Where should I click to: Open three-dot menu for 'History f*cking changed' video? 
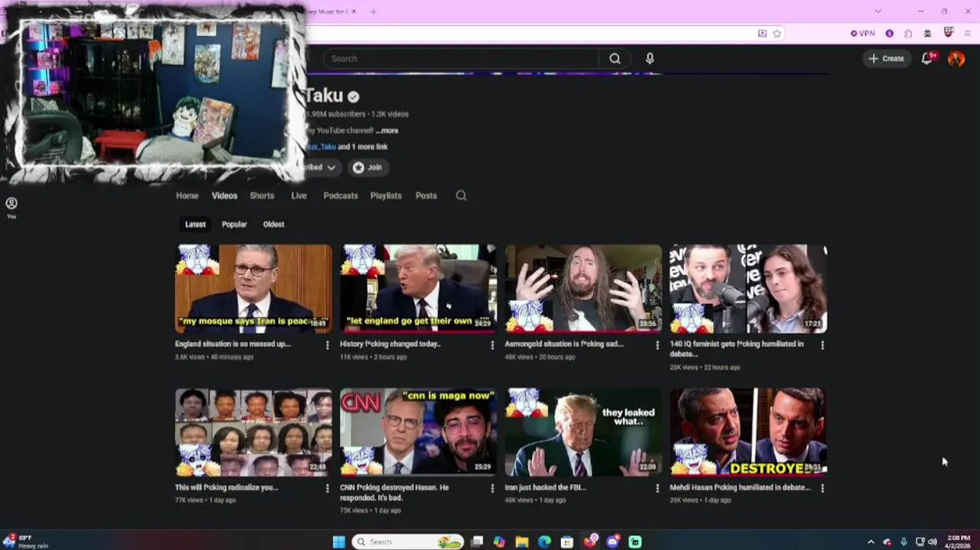pyautogui.click(x=492, y=345)
